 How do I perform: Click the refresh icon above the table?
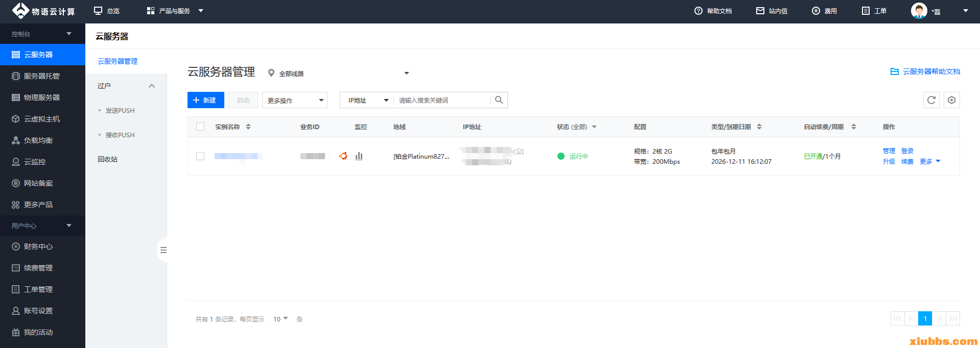coord(931,100)
